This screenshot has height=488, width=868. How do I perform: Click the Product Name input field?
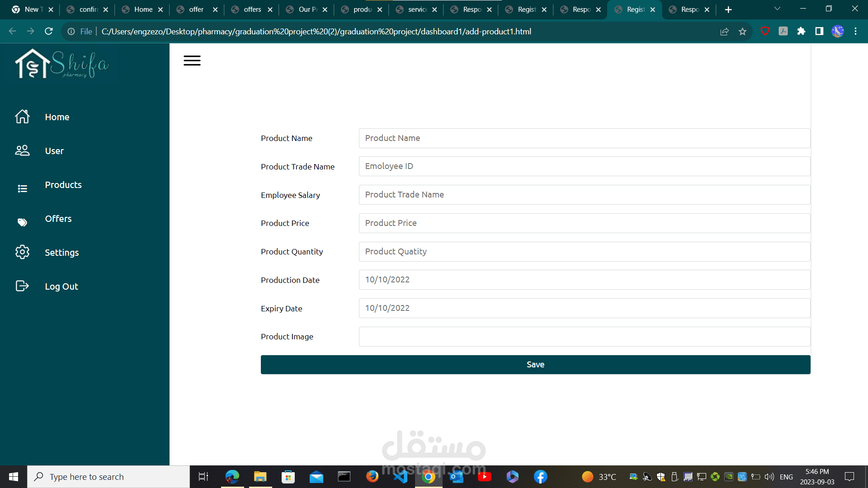point(584,138)
